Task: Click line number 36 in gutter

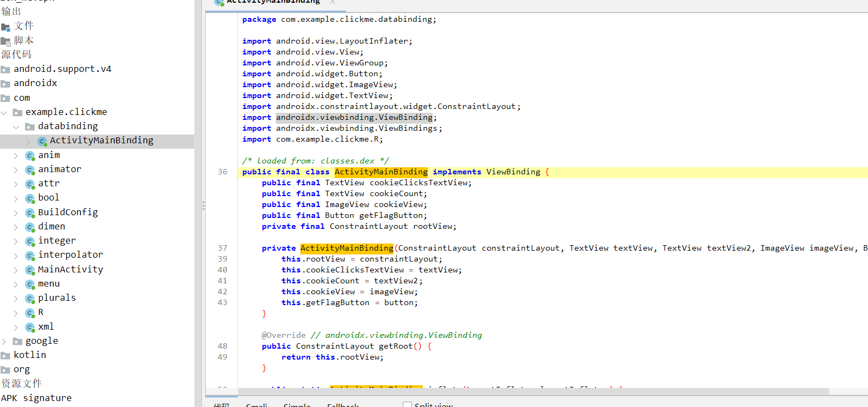Action: pos(223,172)
